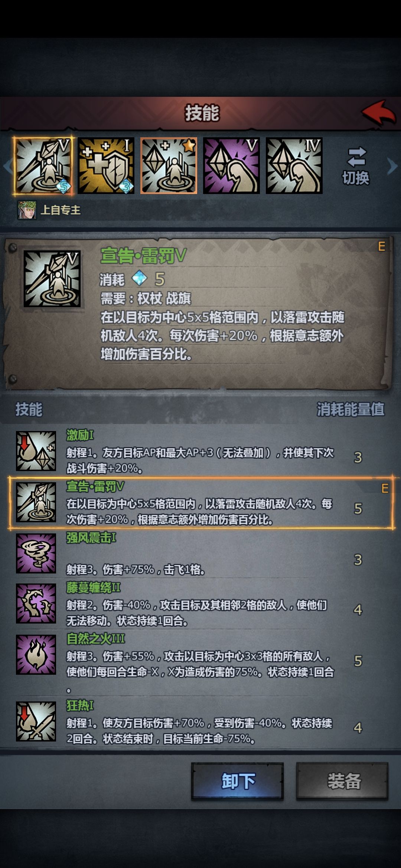This screenshot has width=401, height=868.
Task: Choose 自然之火III flame skill icon
Action: pyautogui.click(x=36, y=654)
